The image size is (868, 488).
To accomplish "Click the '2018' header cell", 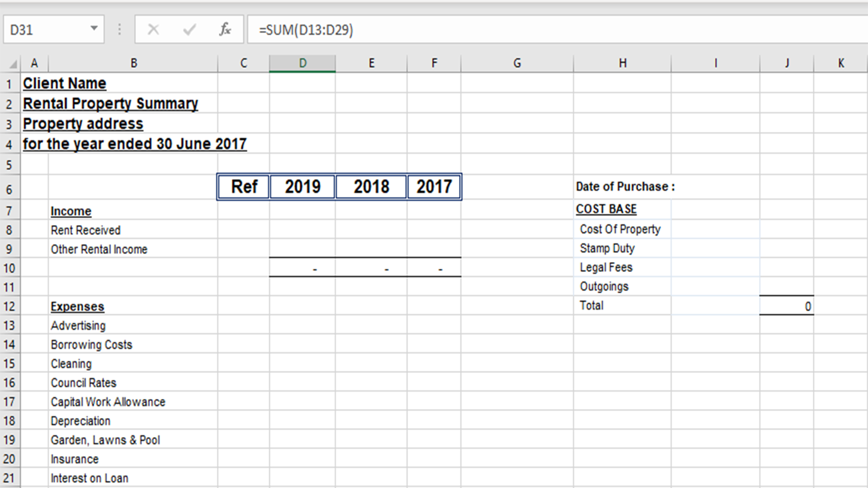I will (x=371, y=187).
